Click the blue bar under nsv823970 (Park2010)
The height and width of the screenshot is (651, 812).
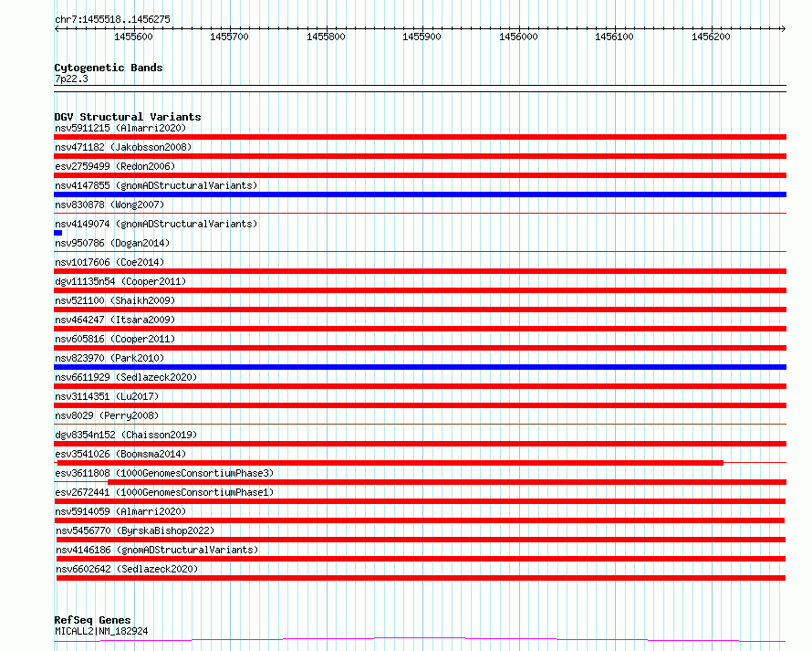(420, 367)
